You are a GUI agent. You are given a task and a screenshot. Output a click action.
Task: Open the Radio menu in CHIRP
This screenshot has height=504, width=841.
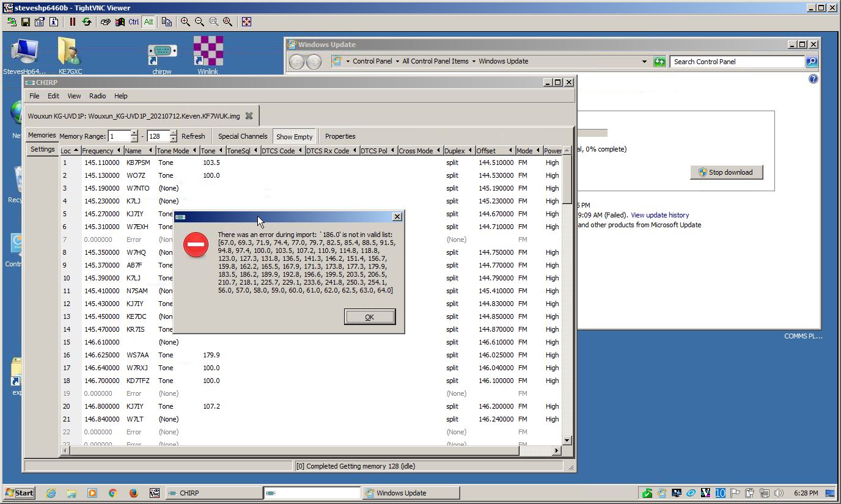[98, 96]
